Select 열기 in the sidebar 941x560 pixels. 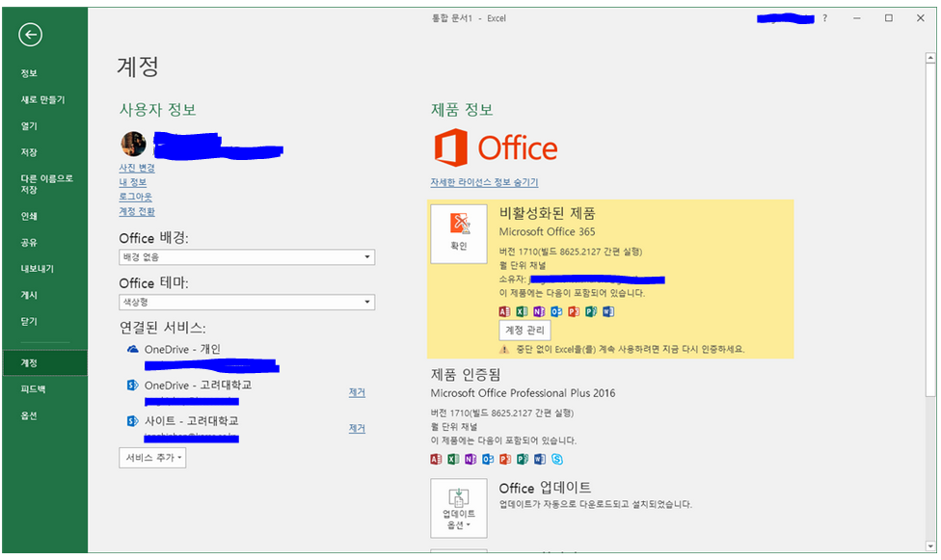(29, 126)
